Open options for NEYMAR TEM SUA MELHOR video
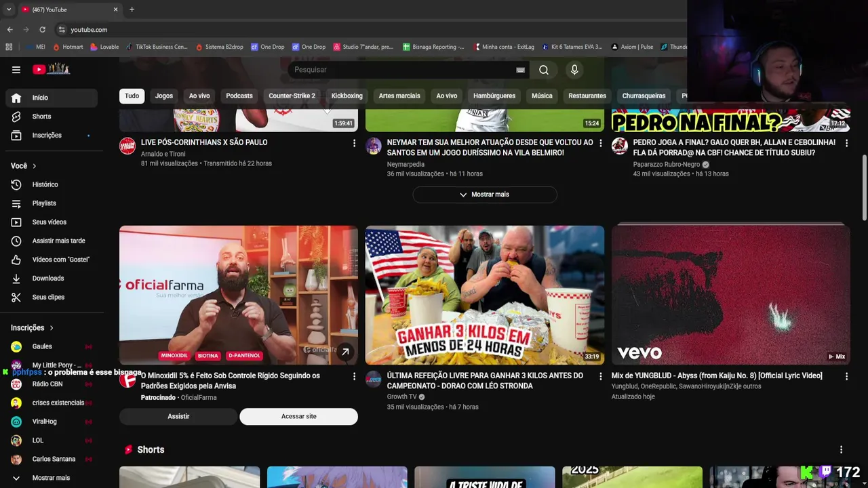 tap(600, 143)
